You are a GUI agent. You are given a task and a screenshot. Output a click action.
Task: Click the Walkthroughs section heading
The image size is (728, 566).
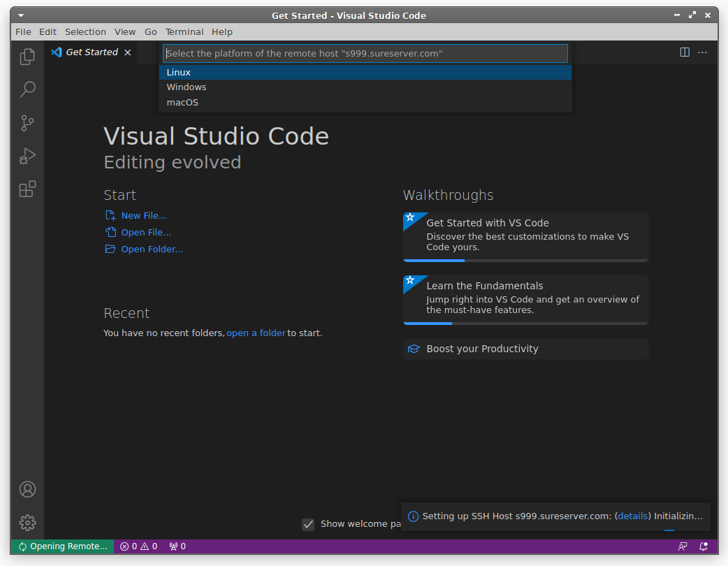coord(448,196)
